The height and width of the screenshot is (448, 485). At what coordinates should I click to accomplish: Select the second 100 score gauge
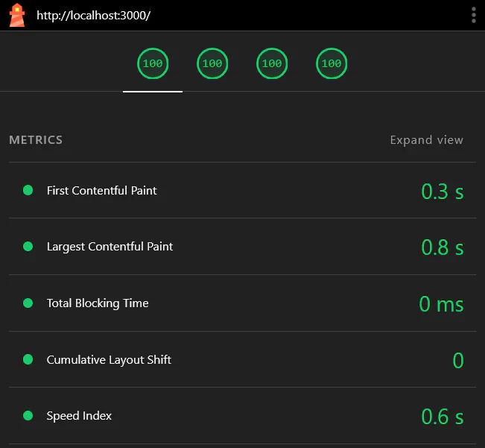click(x=212, y=63)
